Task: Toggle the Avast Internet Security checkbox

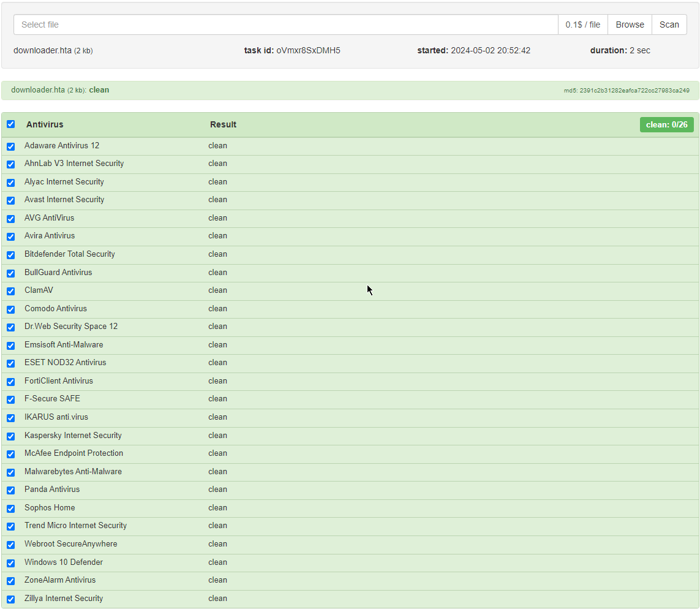Action: (10, 200)
